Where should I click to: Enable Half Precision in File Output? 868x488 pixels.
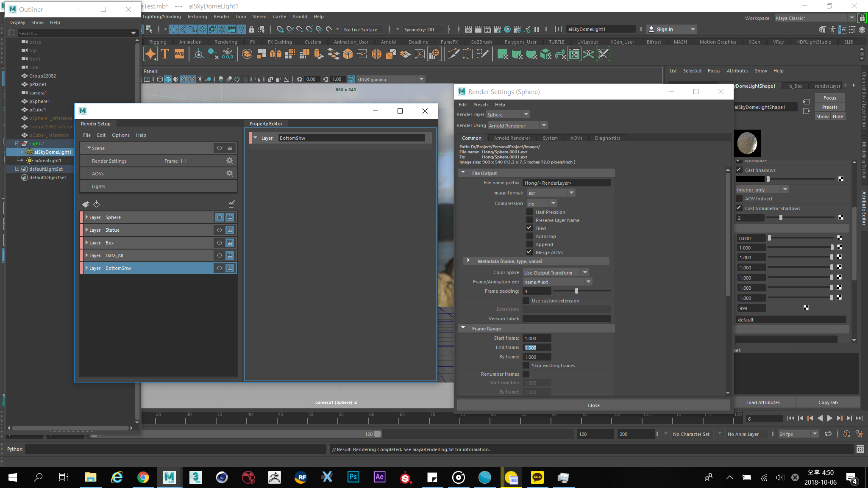point(530,212)
